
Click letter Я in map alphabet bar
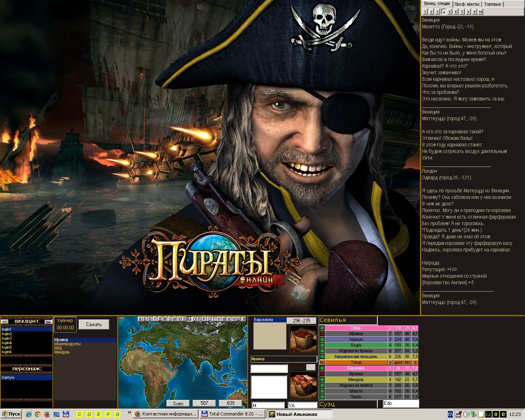coord(243,319)
